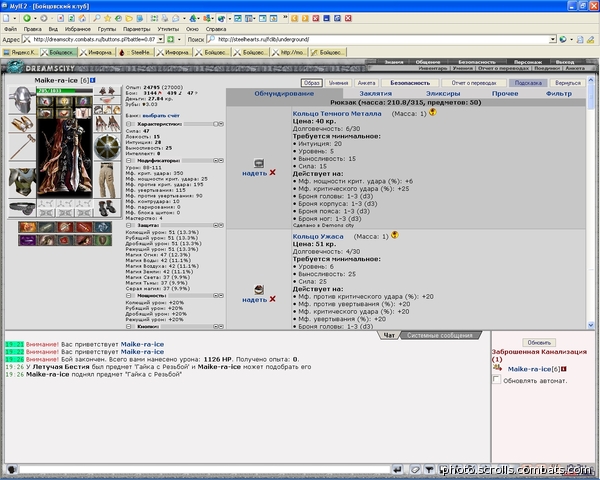Click the green health bar
600x480 pixels.
click(65, 91)
